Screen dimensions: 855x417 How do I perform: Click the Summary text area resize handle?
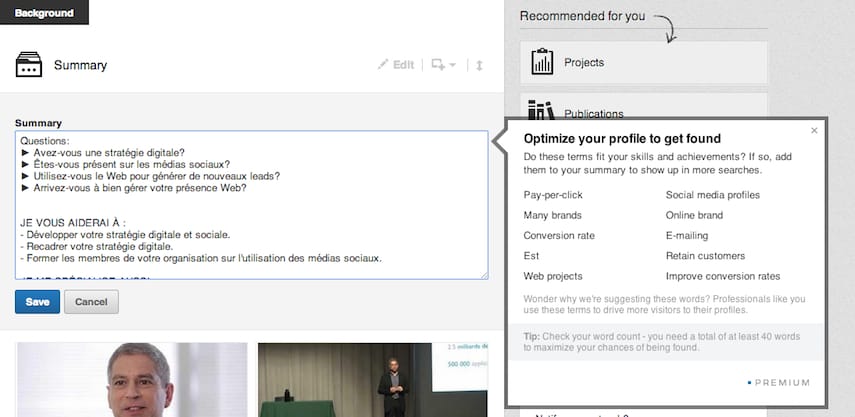click(x=484, y=276)
